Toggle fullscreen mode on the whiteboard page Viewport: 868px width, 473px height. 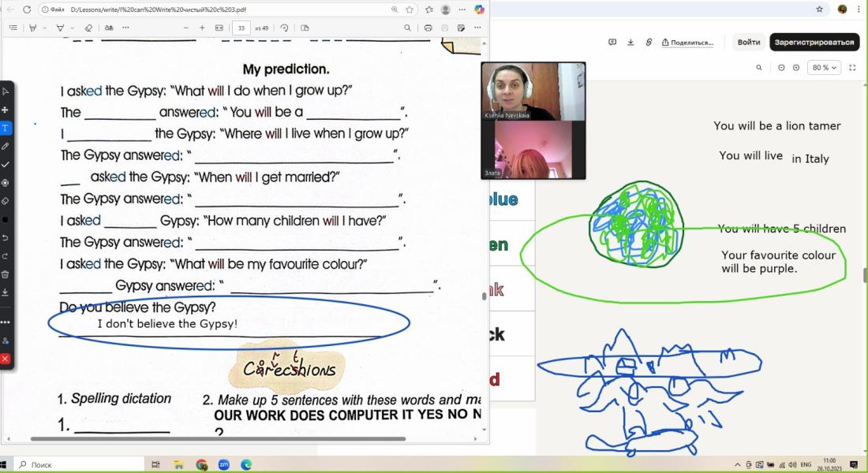pyautogui.click(x=852, y=68)
